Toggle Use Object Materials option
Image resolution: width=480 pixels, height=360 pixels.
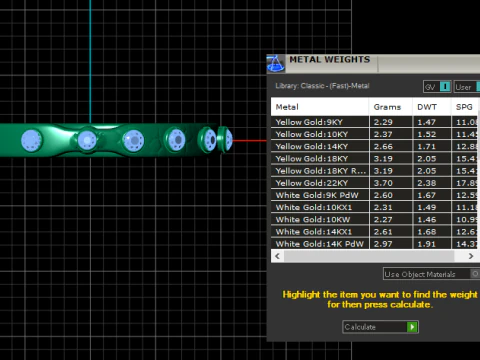tap(431, 274)
